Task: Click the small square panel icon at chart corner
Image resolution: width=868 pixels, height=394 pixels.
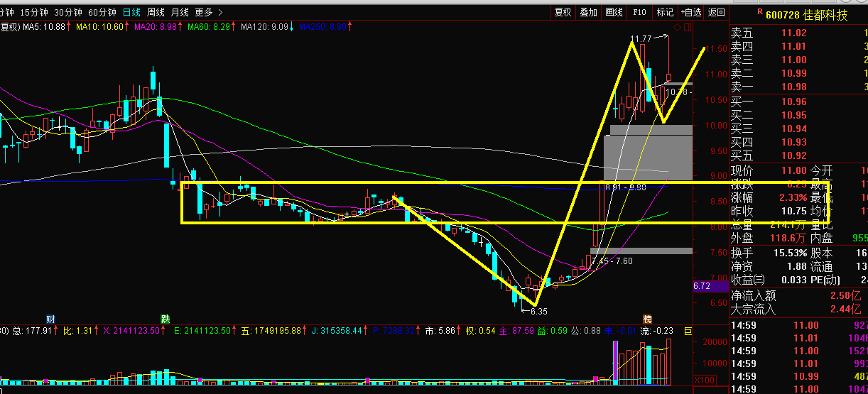Action: 686,28
